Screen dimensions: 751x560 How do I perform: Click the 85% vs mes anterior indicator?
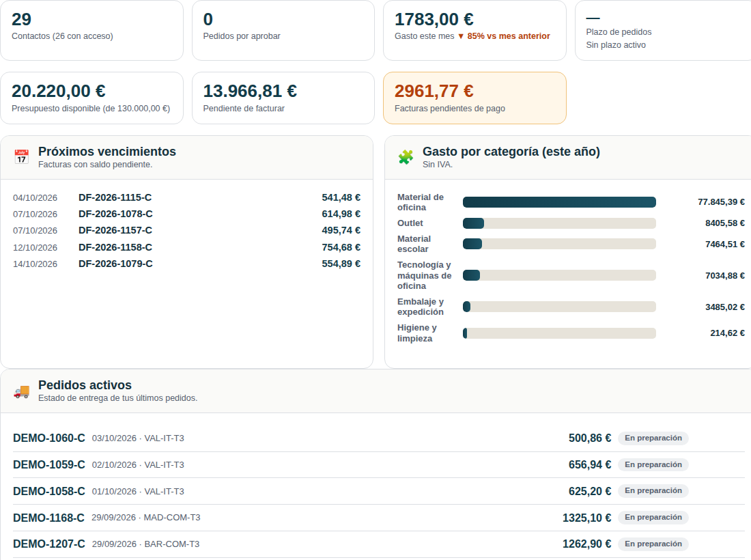pos(504,36)
